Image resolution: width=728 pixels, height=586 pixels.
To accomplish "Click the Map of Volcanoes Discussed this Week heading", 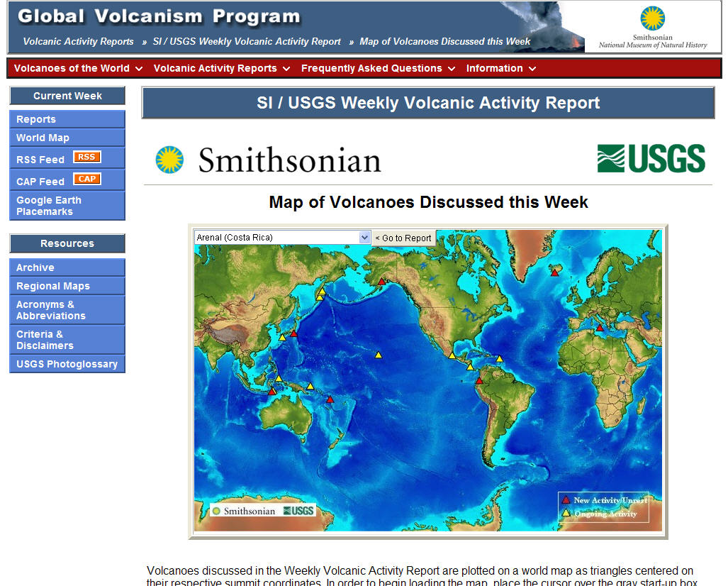I will (x=428, y=202).
